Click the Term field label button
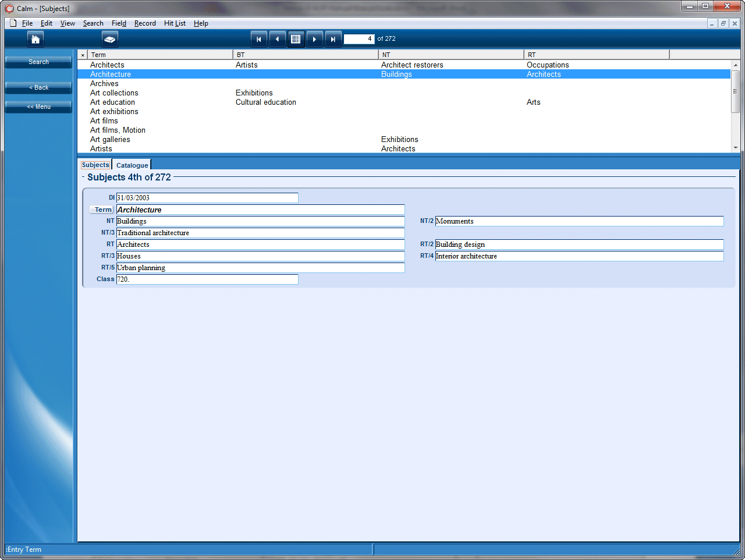This screenshot has width=745, height=560. (x=101, y=209)
